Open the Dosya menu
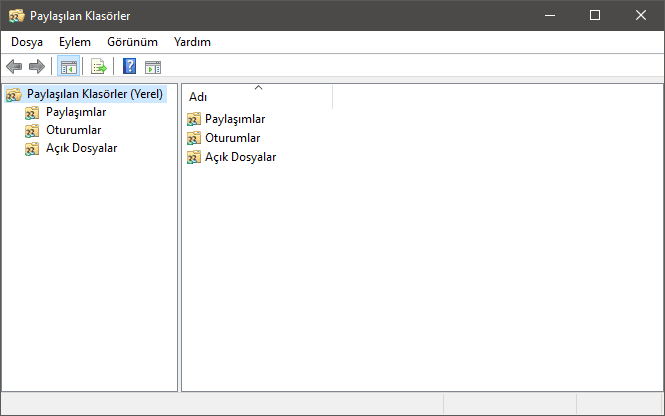 (27, 42)
